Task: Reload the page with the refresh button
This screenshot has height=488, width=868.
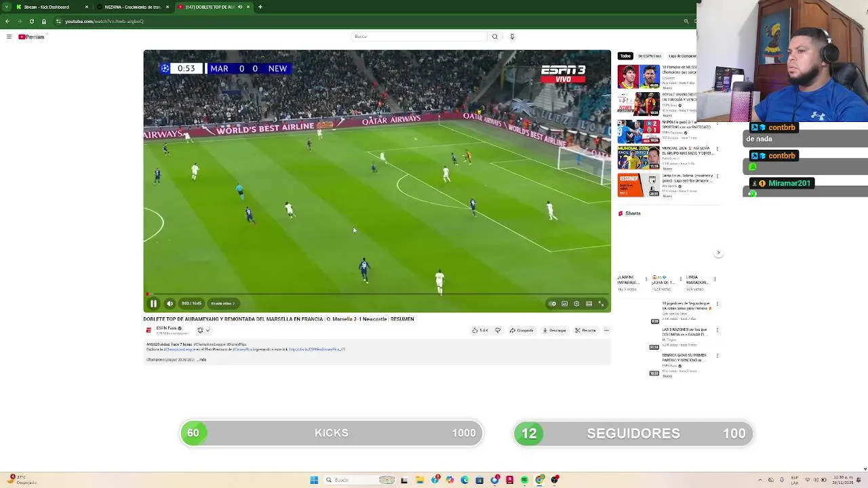Action: [31, 21]
